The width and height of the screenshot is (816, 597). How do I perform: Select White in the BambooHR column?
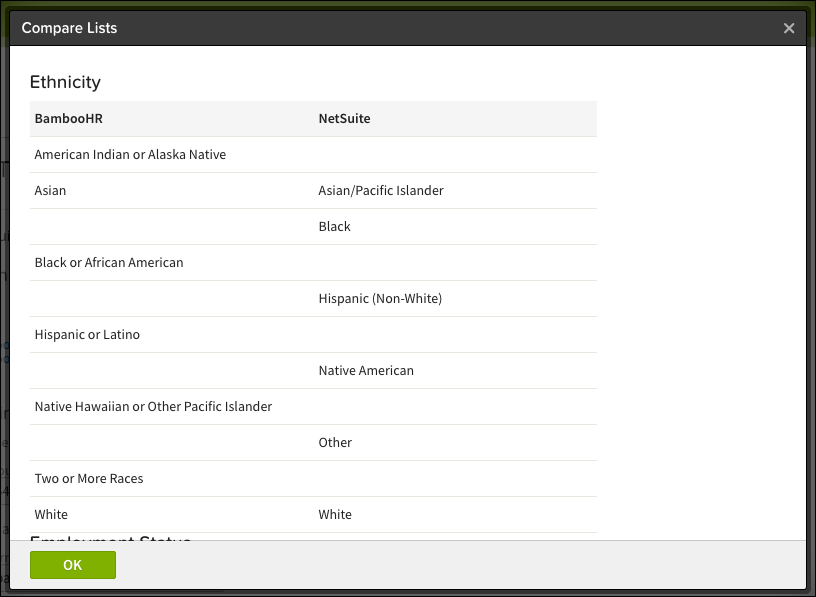[x=51, y=514]
